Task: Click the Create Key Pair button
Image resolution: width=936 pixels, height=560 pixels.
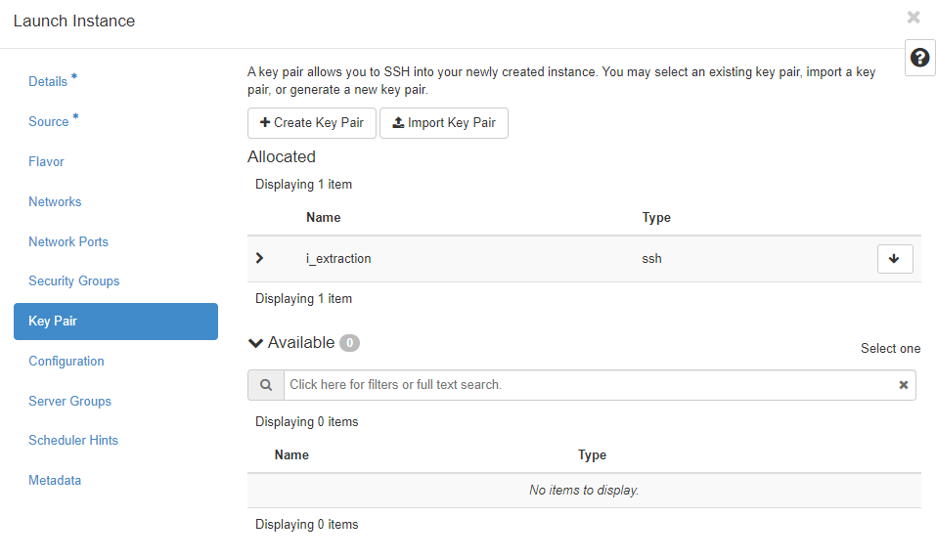Action: coord(311,123)
